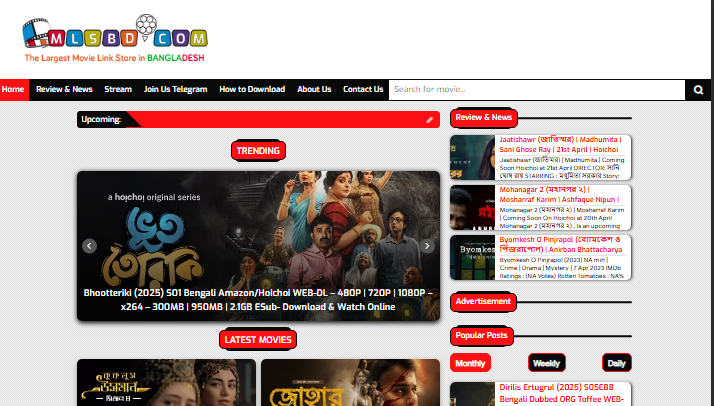
Task: Click the Upcoming: ticker label
Action: pyautogui.click(x=101, y=120)
